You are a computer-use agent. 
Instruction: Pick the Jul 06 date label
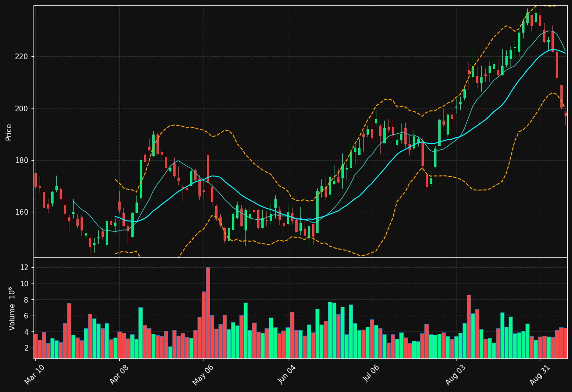pyautogui.click(x=371, y=375)
